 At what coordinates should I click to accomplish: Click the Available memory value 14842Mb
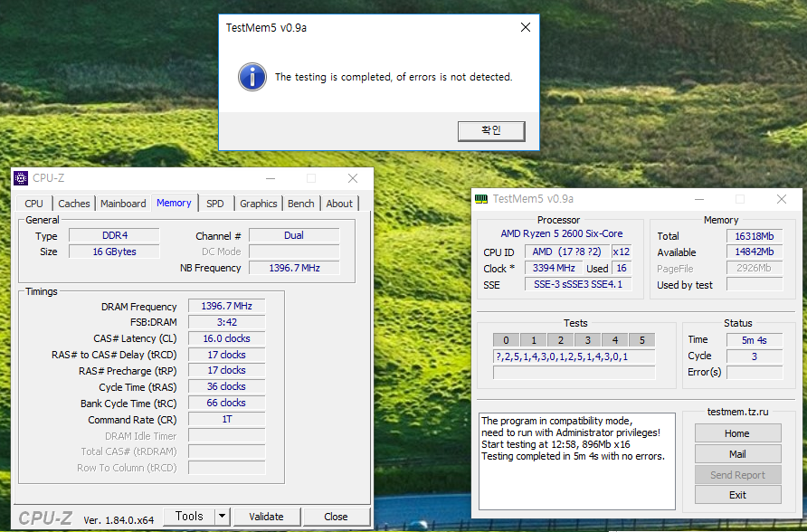[755, 252]
